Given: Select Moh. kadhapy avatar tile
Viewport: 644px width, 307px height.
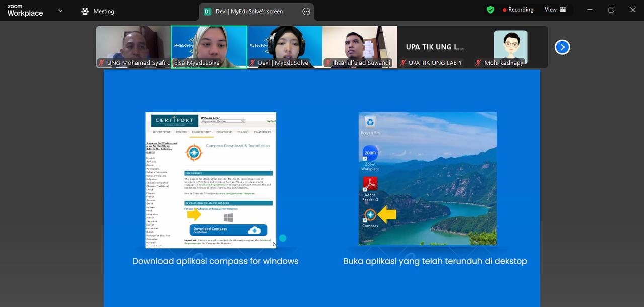Looking at the screenshot, I should (511, 47).
